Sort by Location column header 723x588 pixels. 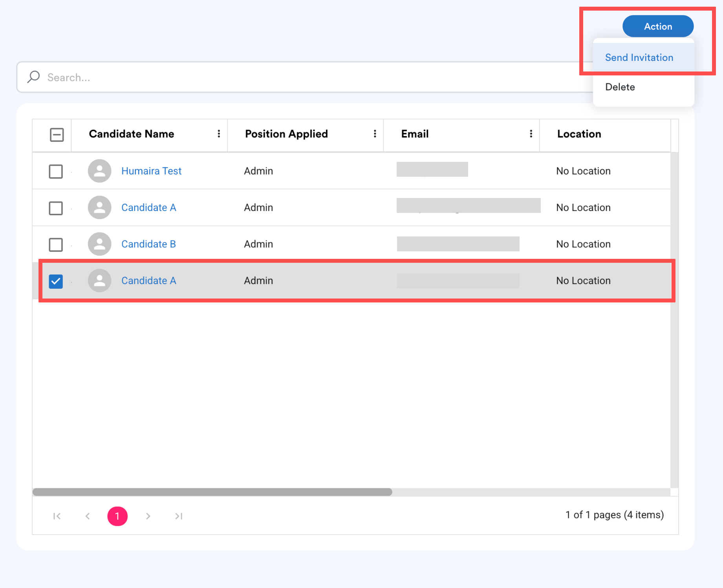click(579, 134)
